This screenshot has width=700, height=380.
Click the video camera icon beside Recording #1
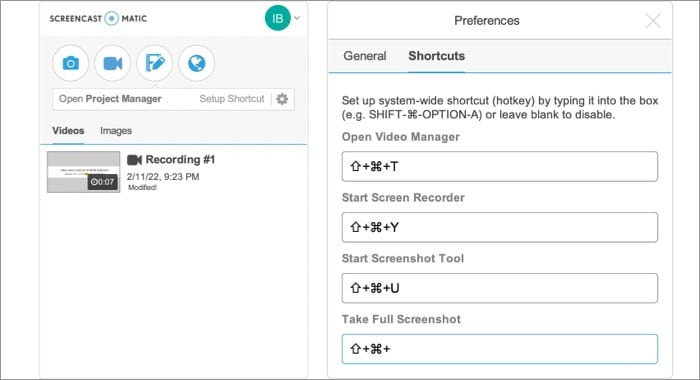[x=134, y=160]
